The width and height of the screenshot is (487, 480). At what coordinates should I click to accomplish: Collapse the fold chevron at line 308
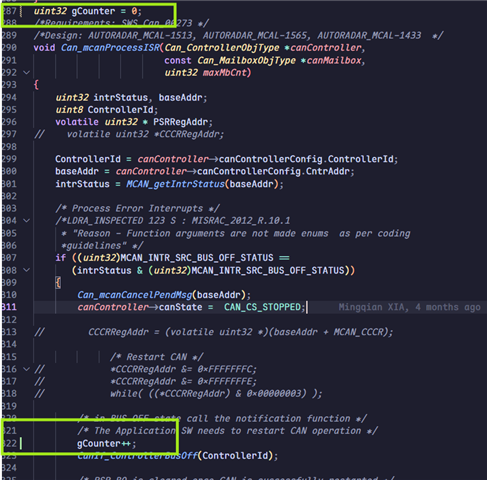point(27,270)
